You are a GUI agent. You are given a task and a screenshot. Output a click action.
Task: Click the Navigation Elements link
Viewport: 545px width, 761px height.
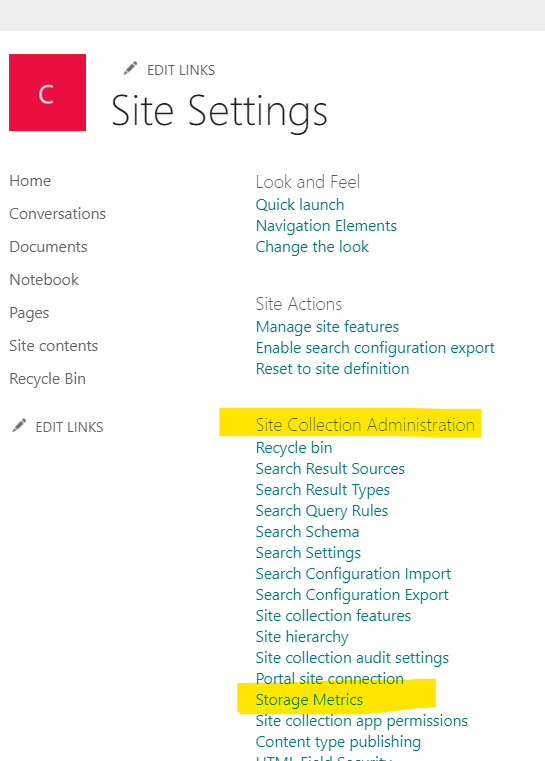pyautogui.click(x=326, y=226)
